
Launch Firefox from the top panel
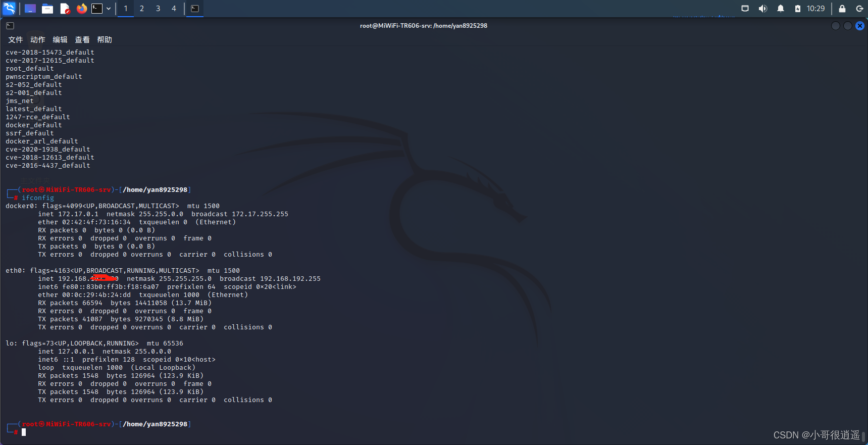81,9
